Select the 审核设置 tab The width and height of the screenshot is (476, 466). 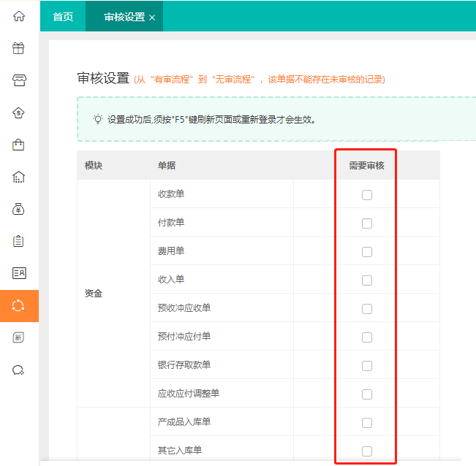coord(124,17)
